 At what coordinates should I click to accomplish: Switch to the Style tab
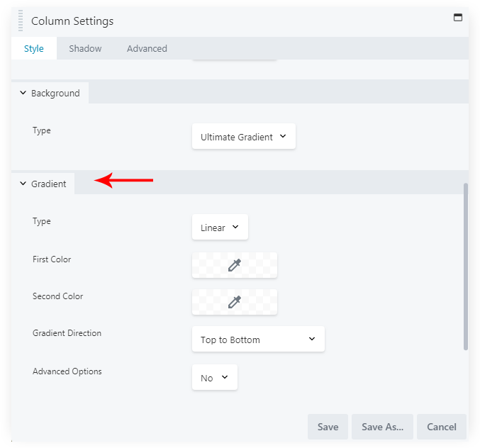[34, 49]
